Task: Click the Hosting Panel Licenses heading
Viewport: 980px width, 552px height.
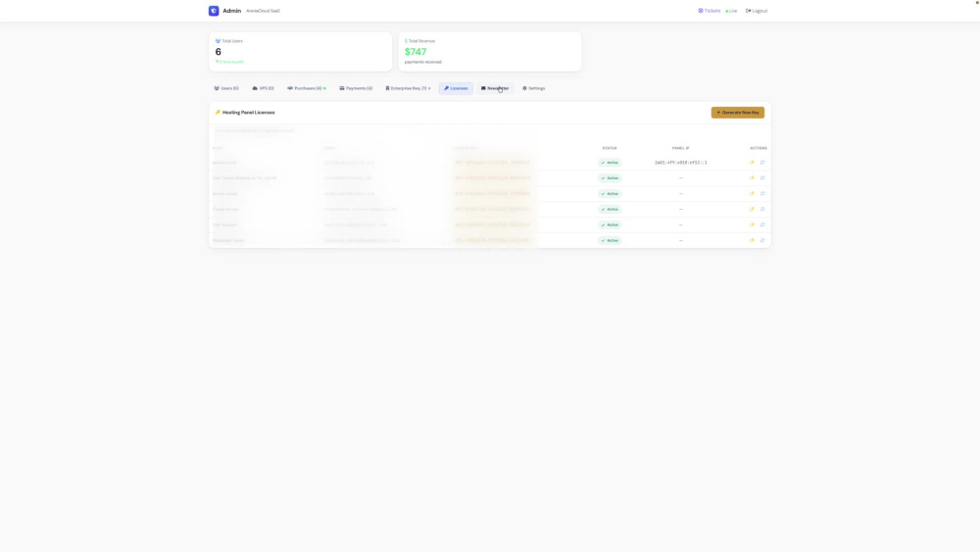Action: tap(248, 113)
